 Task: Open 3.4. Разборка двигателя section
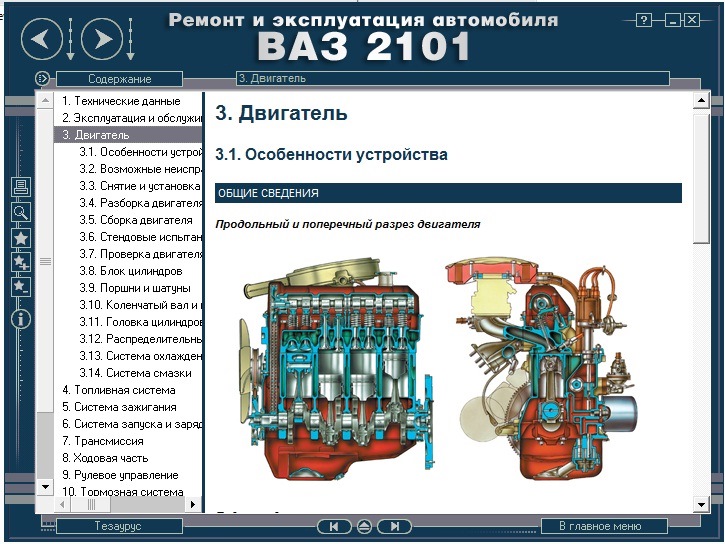coord(141,203)
